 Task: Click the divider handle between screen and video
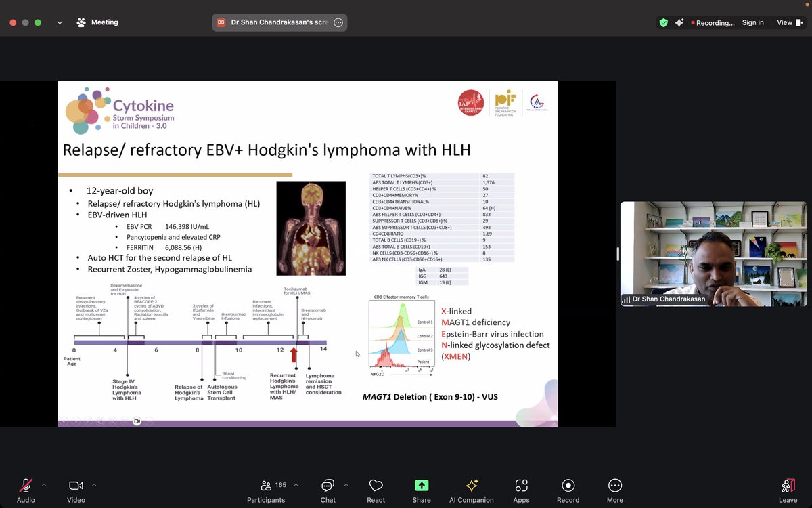617,254
